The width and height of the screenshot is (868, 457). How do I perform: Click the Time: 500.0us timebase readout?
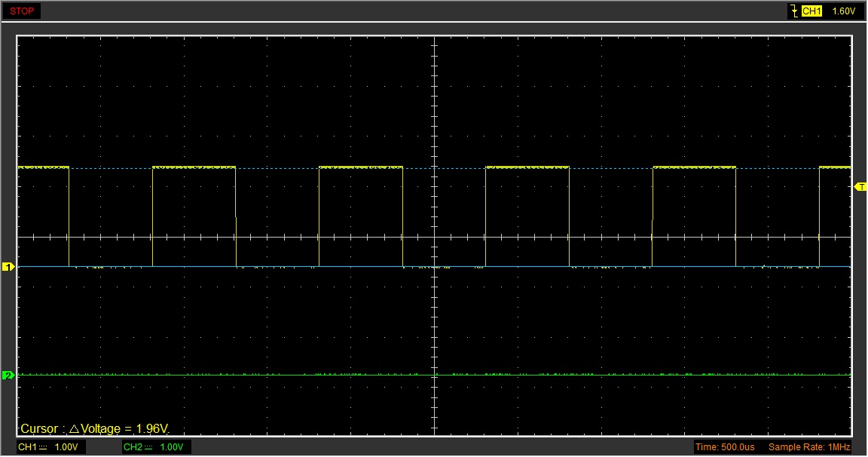click(x=725, y=447)
